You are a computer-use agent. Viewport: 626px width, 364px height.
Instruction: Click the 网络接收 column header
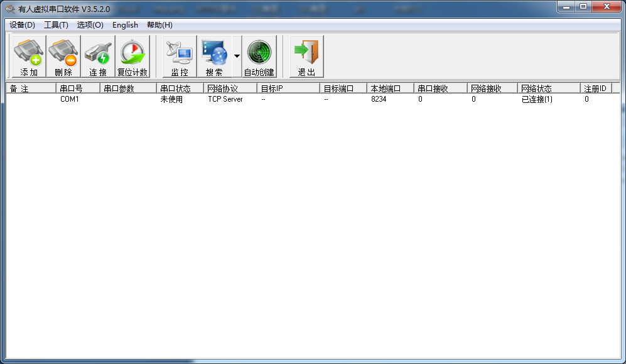click(x=492, y=88)
